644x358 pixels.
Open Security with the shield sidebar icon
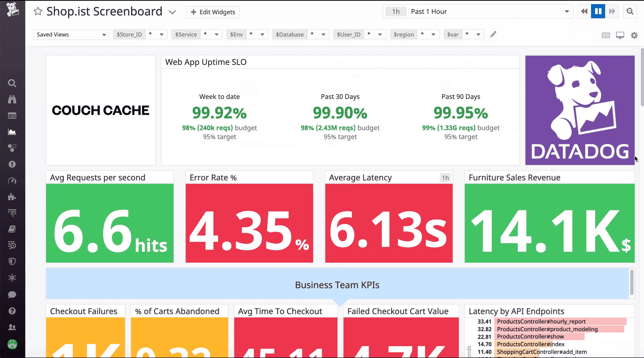tap(12, 261)
